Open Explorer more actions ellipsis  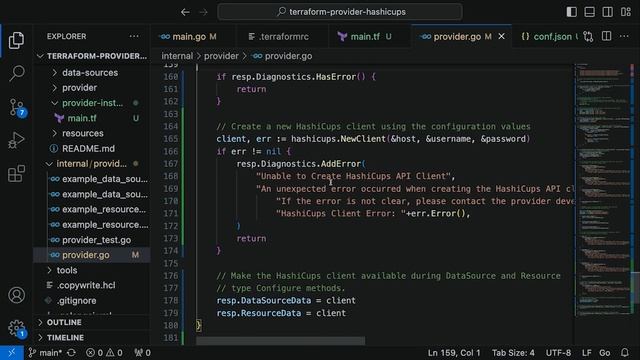pyautogui.click(x=134, y=36)
